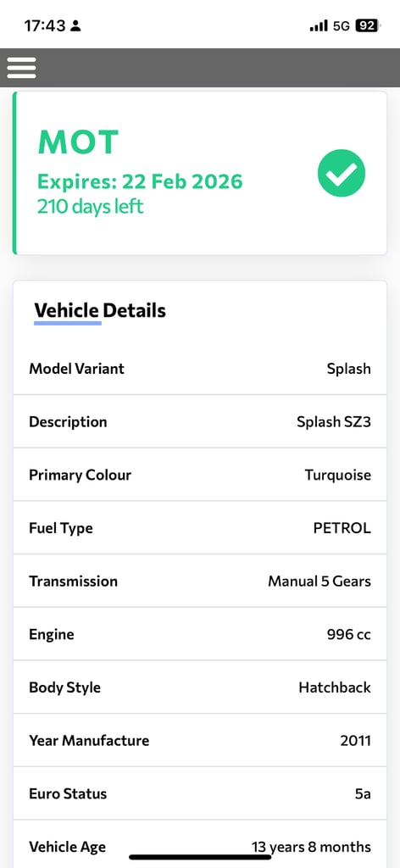Select the Transmission Manual 5 Gears row
This screenshot has width=400, height=868.
tap(200, 581)
